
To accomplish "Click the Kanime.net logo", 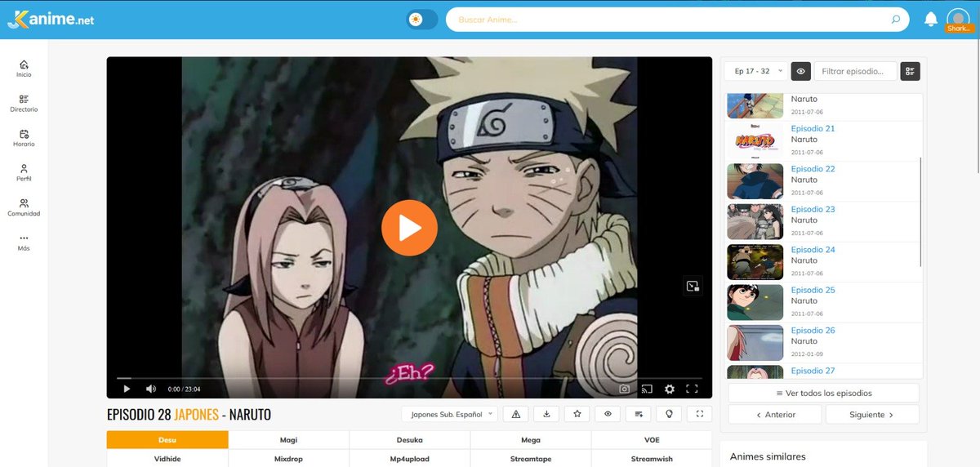I will 51,20.
